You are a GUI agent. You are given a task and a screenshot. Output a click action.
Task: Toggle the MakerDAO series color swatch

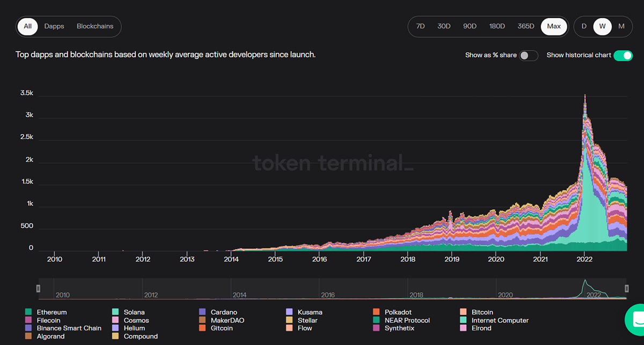click(x=202, y=320)
